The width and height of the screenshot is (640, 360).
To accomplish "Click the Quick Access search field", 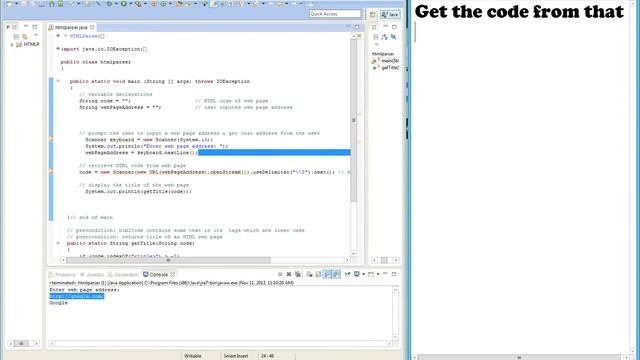I will point(335,14).
